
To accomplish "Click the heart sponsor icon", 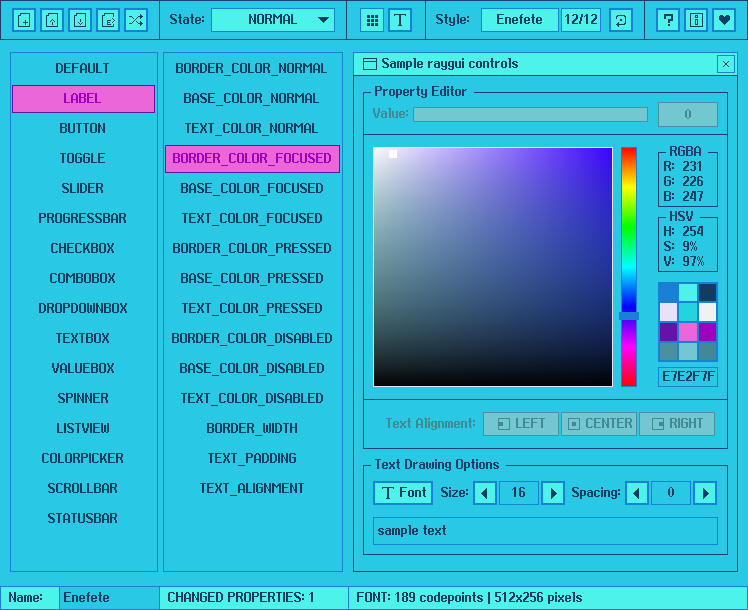I will [x=724, y=20].
